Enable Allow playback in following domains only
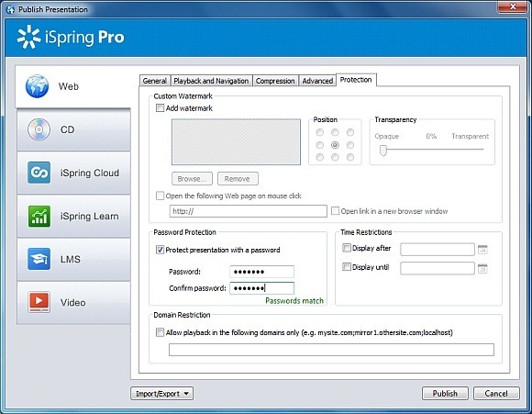 click(160, 332)
